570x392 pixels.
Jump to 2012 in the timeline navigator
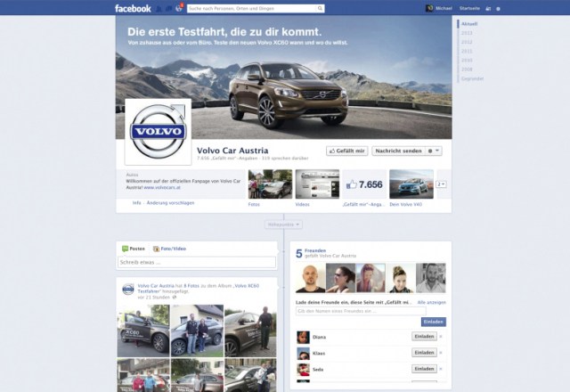(467, 42)
